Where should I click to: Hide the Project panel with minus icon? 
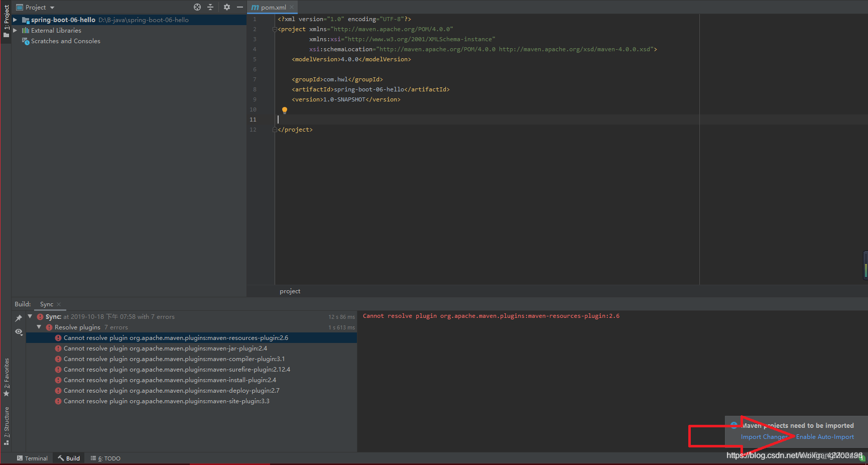coord(240,7)
